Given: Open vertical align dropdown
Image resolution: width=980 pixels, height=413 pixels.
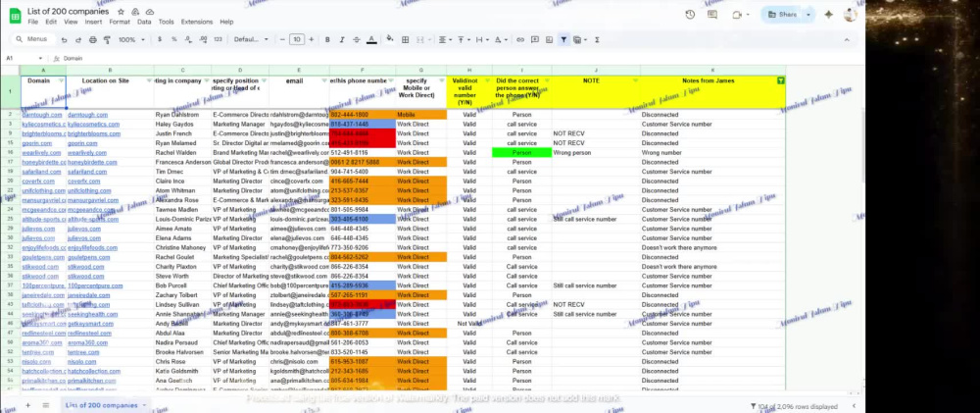Looking at the screenshot, I should (x=464, y=39).
